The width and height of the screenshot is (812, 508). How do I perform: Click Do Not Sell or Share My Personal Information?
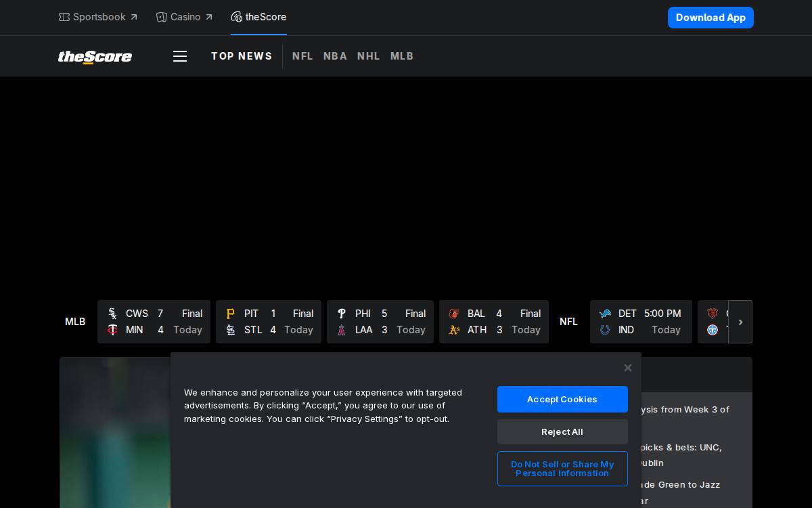(x=562, y=469)
